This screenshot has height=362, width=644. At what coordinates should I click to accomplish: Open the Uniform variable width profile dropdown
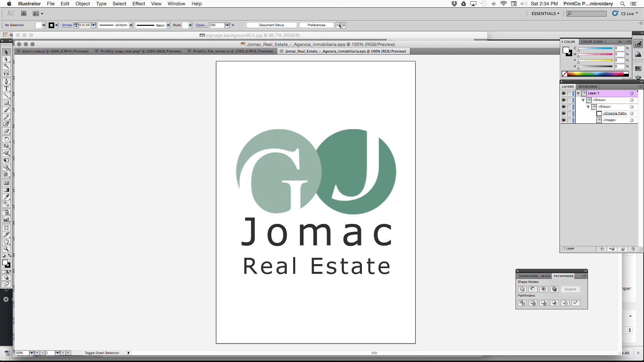click(x=131, y=25)
